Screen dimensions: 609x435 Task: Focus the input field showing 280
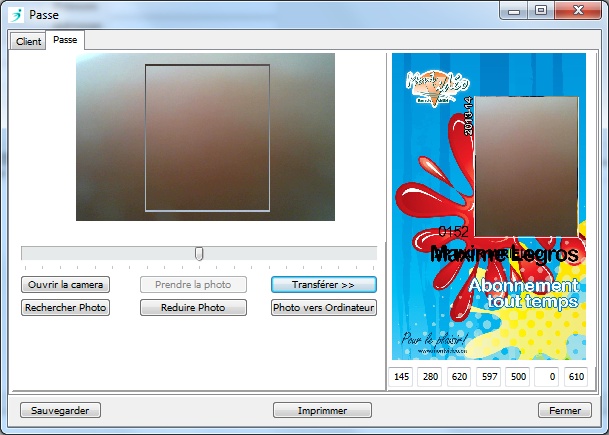(431, 377)
